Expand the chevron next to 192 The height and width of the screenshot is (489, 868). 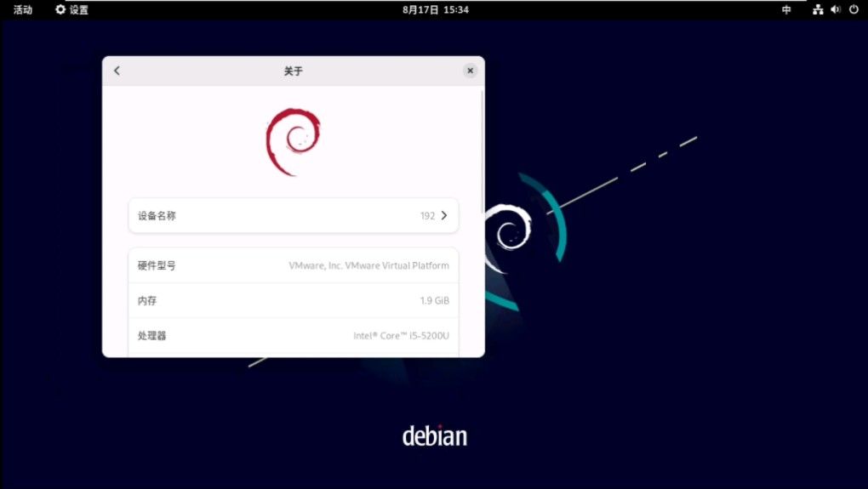point(444,216)
